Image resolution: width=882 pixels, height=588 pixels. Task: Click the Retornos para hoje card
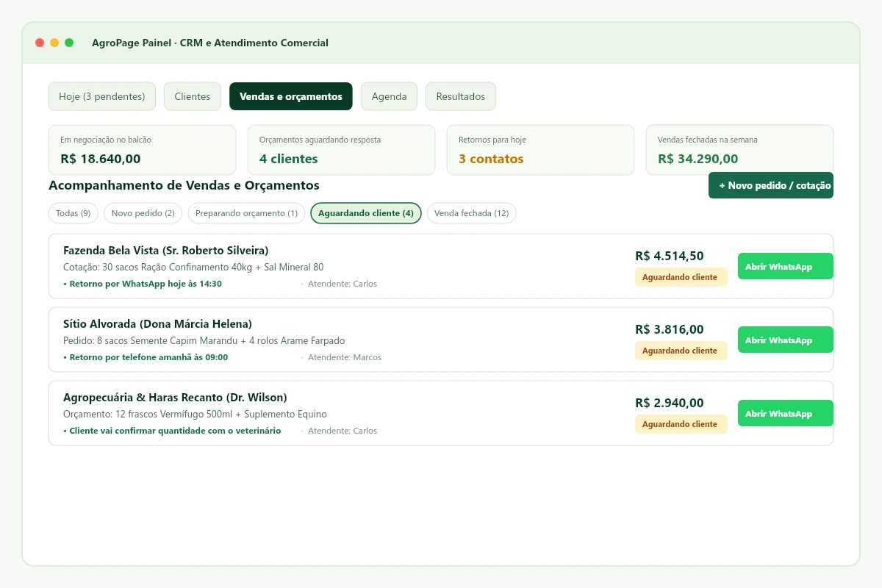[x=541, y=150]
